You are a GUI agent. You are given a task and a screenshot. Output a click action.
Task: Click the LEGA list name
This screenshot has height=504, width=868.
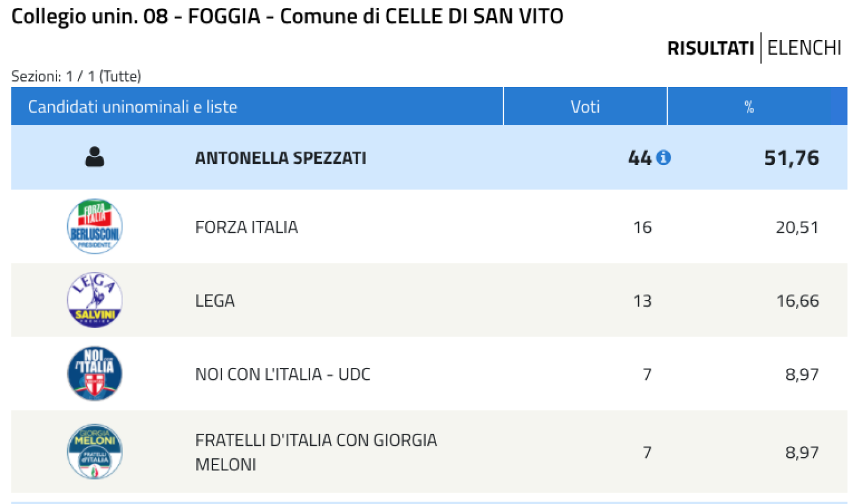(215, 301)
